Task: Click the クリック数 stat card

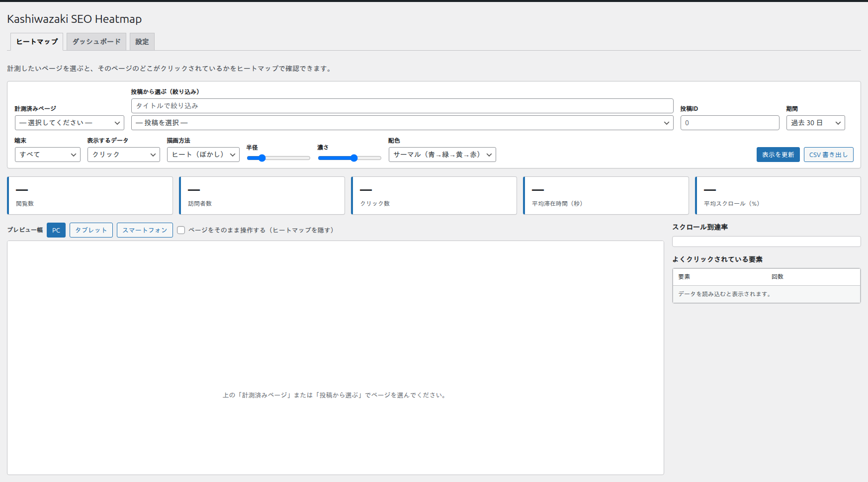Action: point(434,196)
